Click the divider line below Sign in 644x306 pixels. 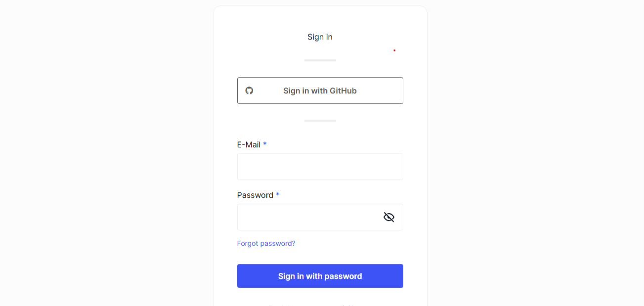click(x=320, y=60)
